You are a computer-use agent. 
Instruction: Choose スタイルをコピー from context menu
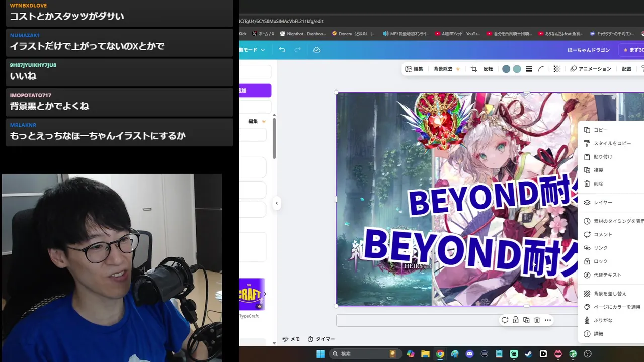[x=611, y=143]
